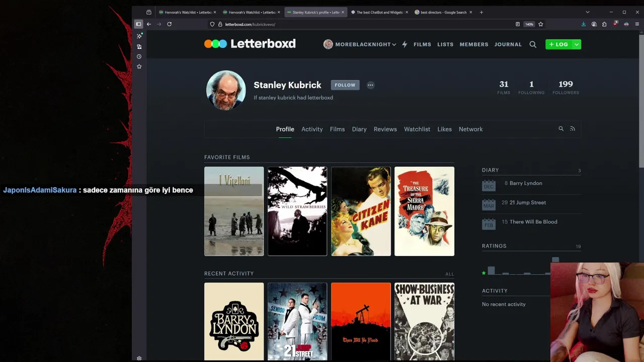Switch to The best ChatBot and Widgets tab
Image resolution: width=644 pixels, height=362 pixels.
[x=379, y=12]
